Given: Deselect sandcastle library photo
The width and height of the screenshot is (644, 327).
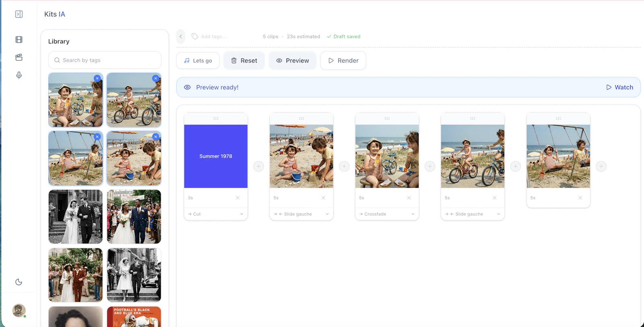Looking at the screenshot, I should point(155,136).
